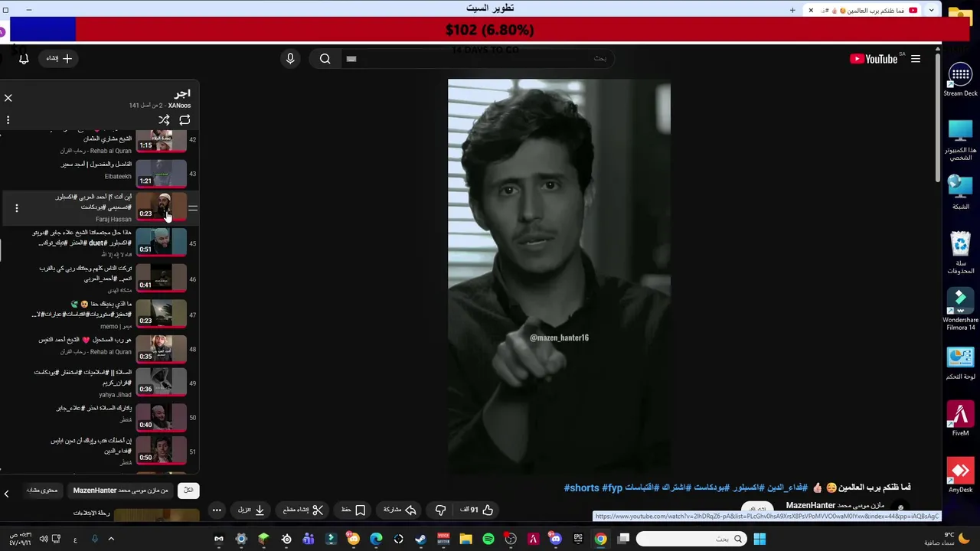Toggle playlist loop
This screenshot has height=551, width=980.
pos(185,120)
